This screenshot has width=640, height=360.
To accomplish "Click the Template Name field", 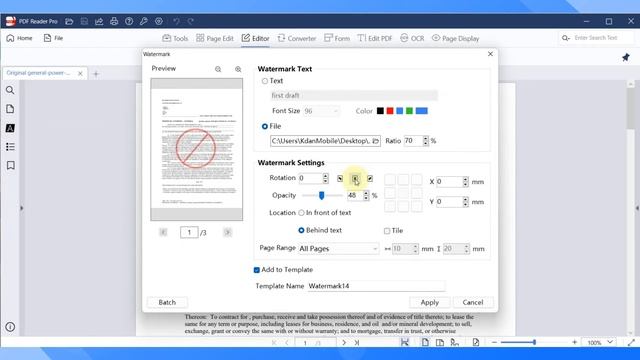I will (376, 286).
